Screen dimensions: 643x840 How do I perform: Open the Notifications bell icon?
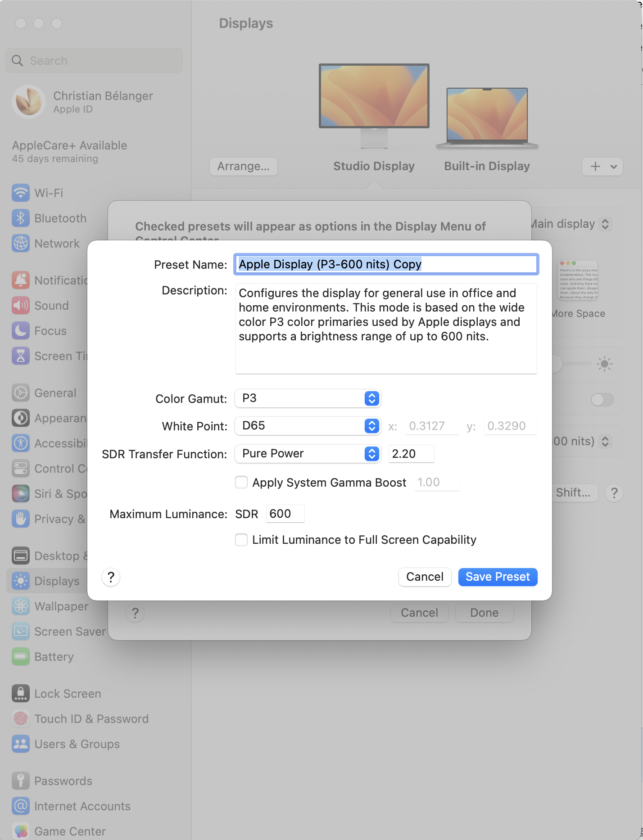(x=21, y=280)
